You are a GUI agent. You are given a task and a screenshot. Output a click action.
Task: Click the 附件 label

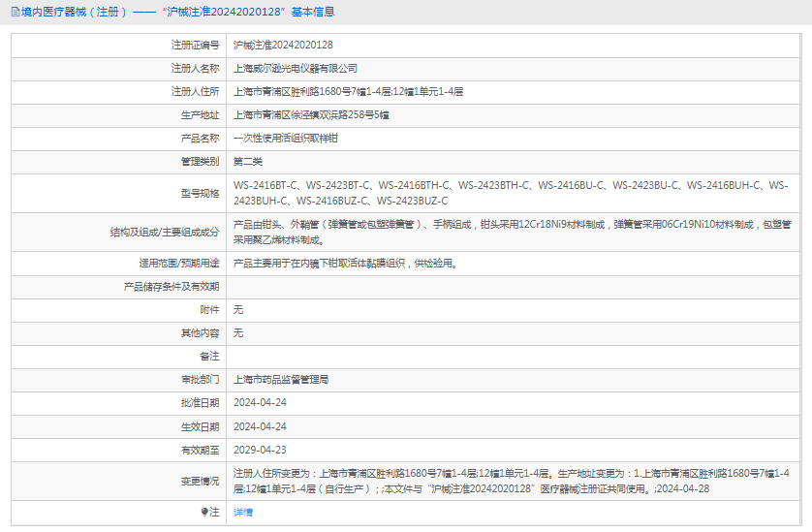coord(209,310)
